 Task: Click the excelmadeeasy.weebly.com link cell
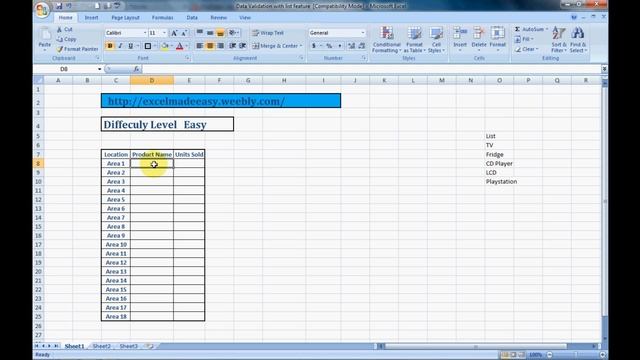(x=221, y=101)
